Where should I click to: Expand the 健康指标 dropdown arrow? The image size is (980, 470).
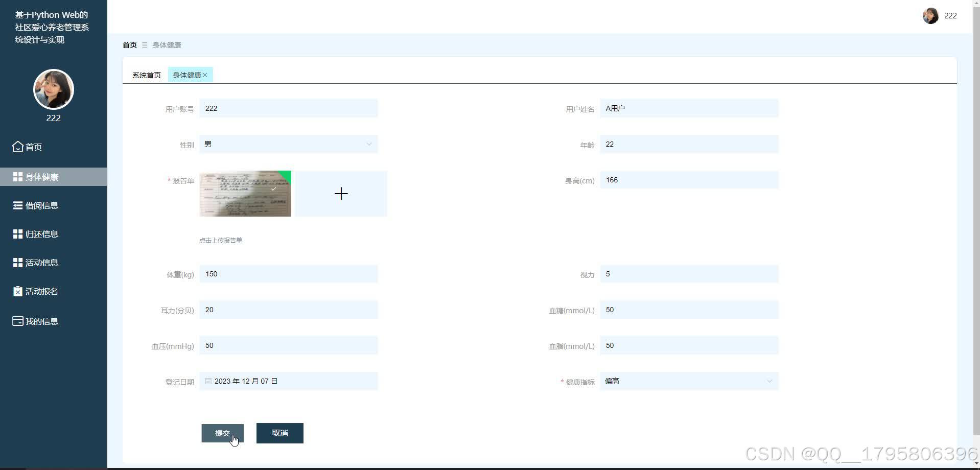[x=769, y=381]
